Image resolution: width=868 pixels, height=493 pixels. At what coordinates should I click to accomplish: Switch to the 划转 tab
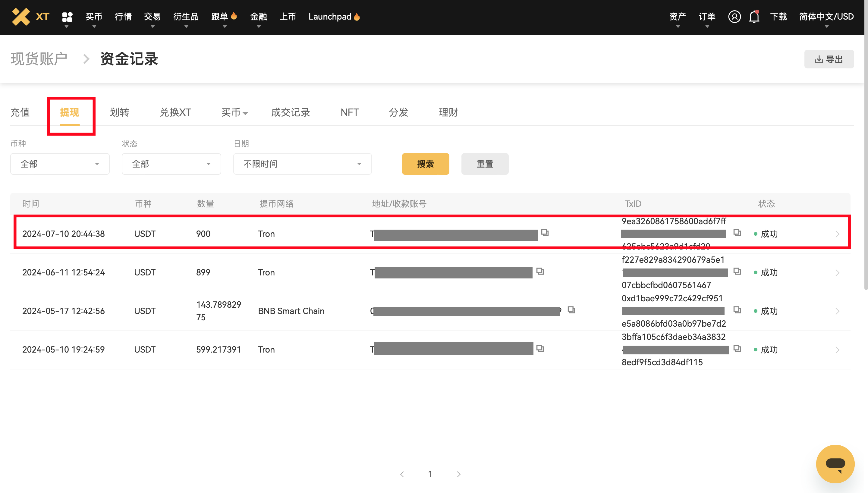(120, 112)
